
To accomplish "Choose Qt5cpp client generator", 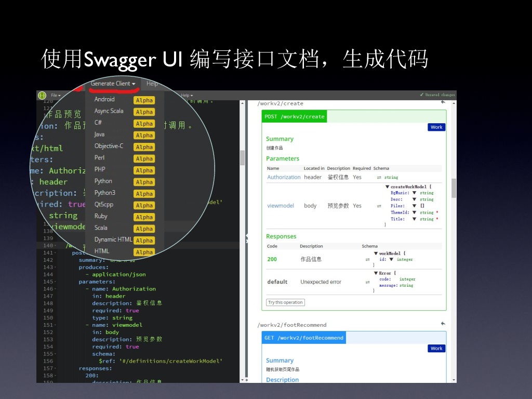I will (x=104, y=205).
